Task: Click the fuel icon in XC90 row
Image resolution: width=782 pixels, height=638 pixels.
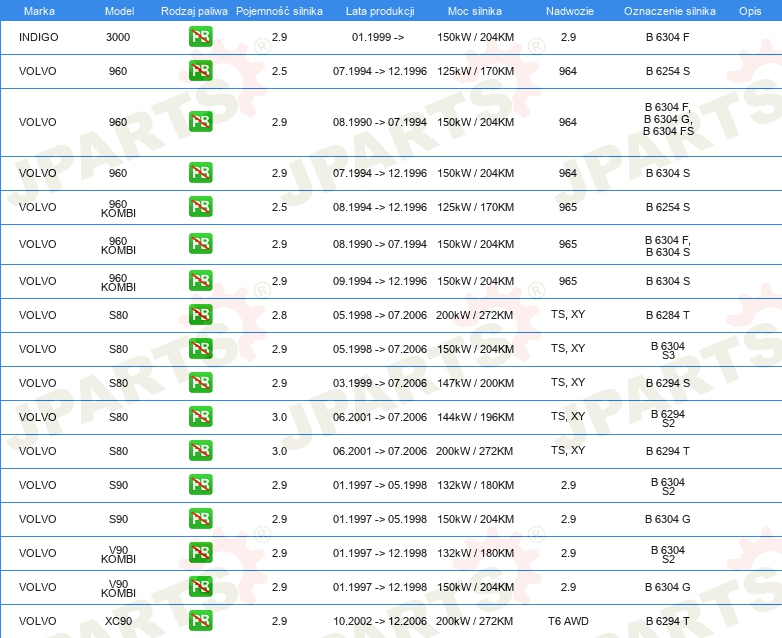Action: point(200,621)
